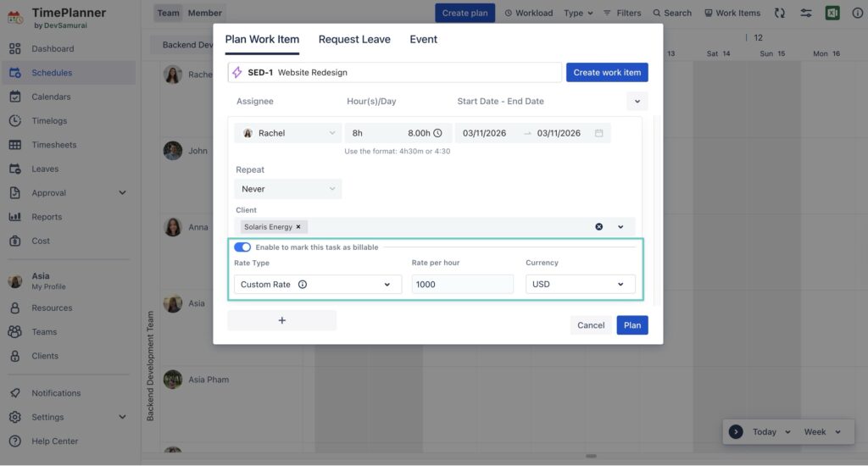This screenshot has height=466, width=868.
Task: Open Asia My Profile in sidebar
Action: point(48,280)
